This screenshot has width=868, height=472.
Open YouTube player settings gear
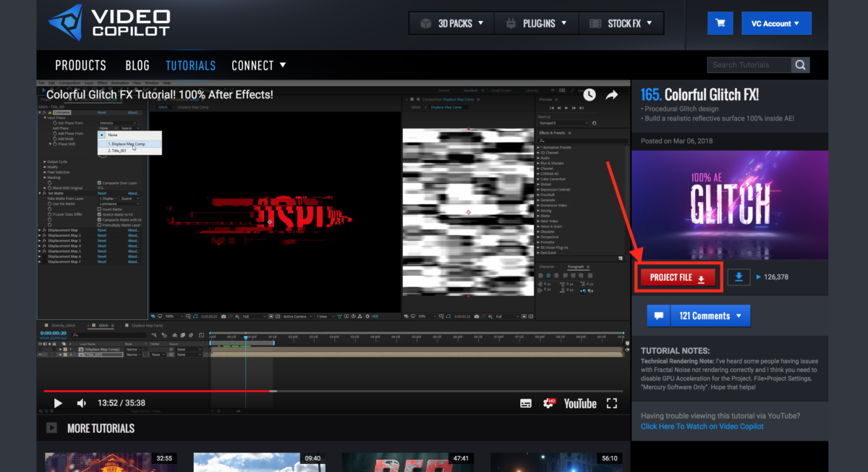pyautogui.click(x=549, y=403)
